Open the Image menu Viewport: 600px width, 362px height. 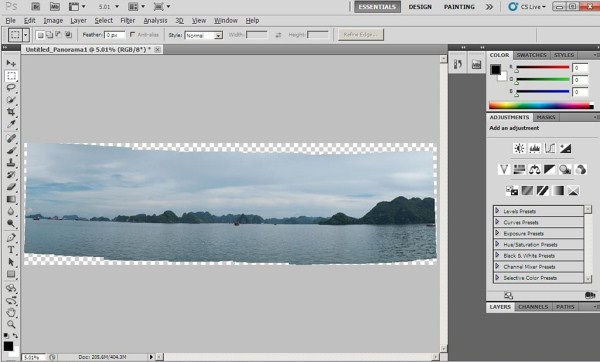pos(53,20)
